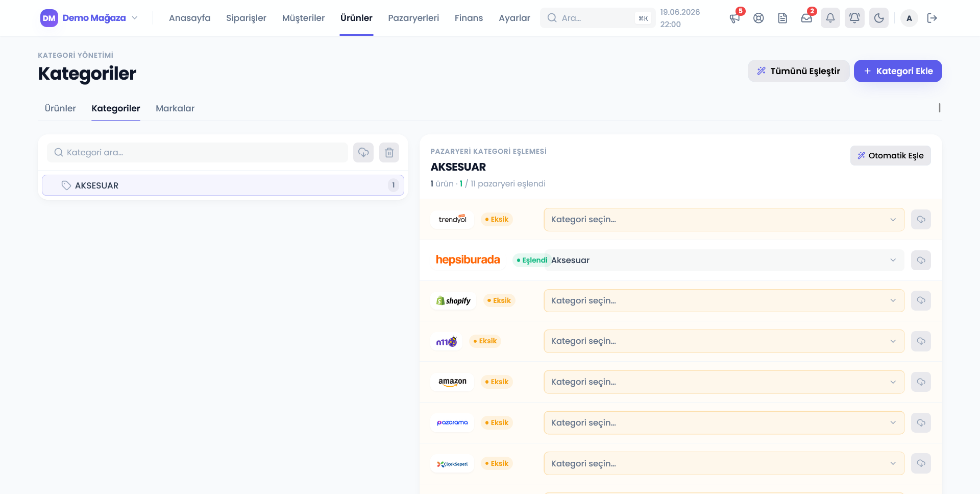Click the AKSESUAR heading in the mapping panel
This screenshot has width=980, height=494.
click(458, 167)
